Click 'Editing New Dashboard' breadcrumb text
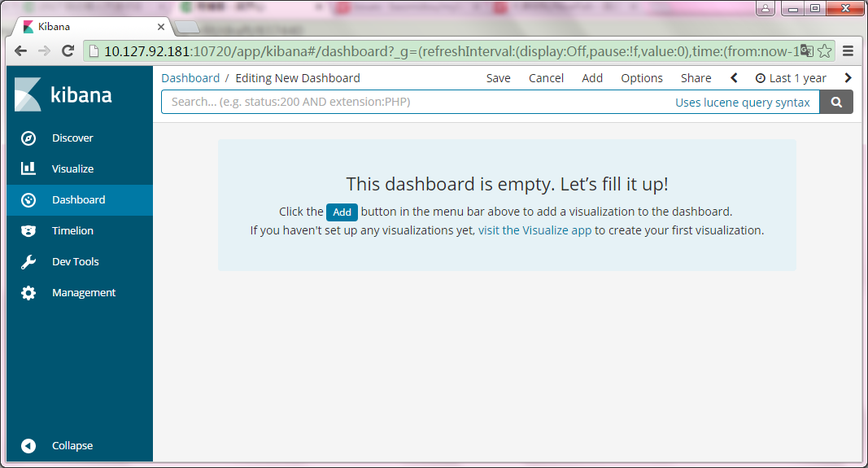868x468 pixels. tap(298, 78)
